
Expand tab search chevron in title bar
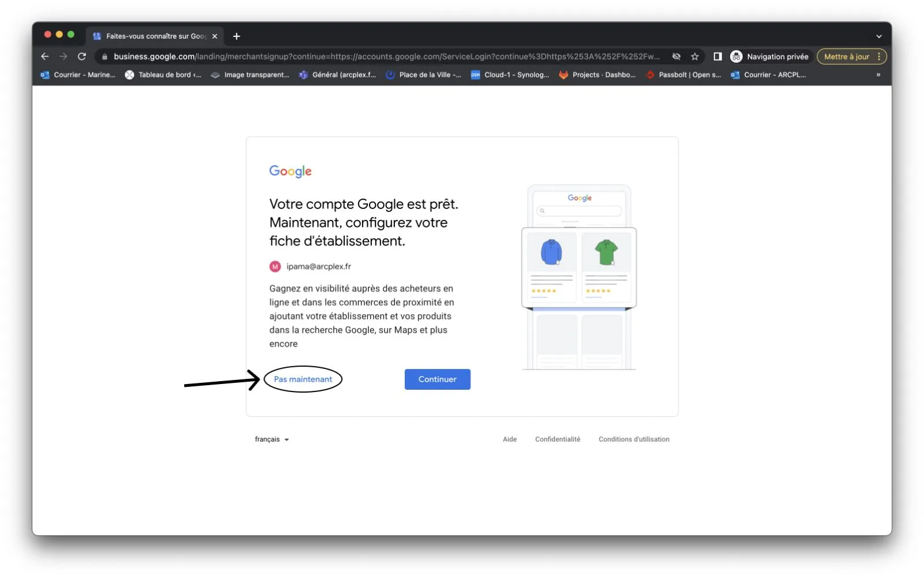tap(879, 36)
